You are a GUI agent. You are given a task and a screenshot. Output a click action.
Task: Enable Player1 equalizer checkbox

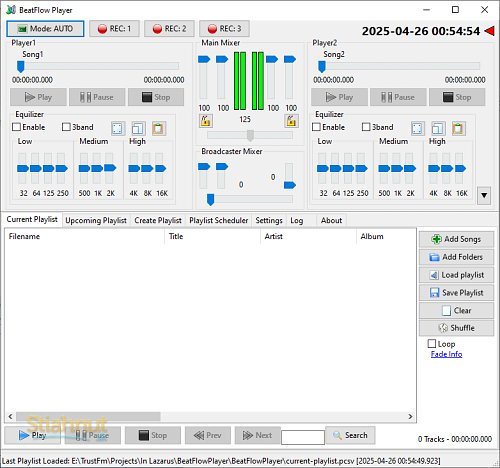pos(16,127)
